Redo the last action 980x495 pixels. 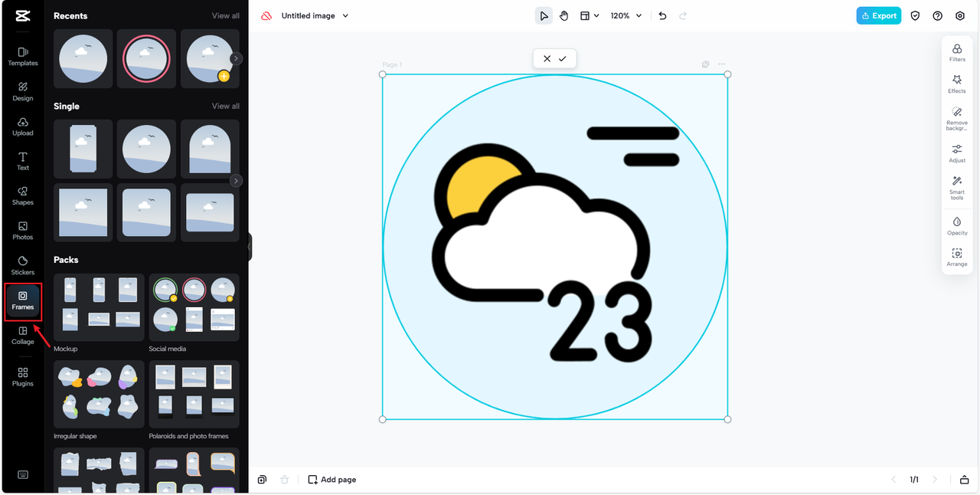click(x=683, y=15)
